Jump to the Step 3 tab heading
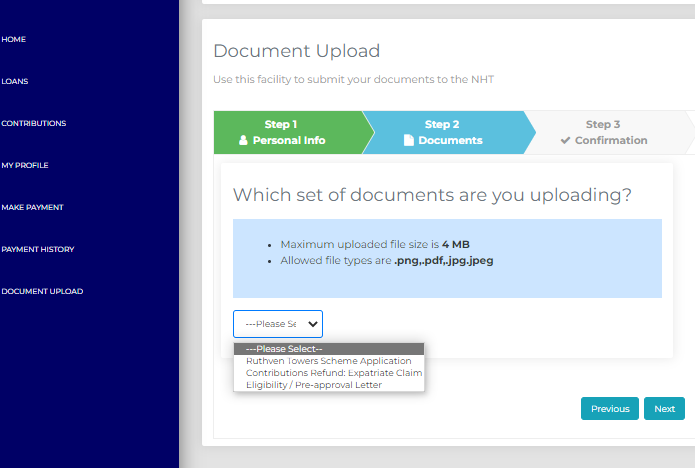 point(603,125)
